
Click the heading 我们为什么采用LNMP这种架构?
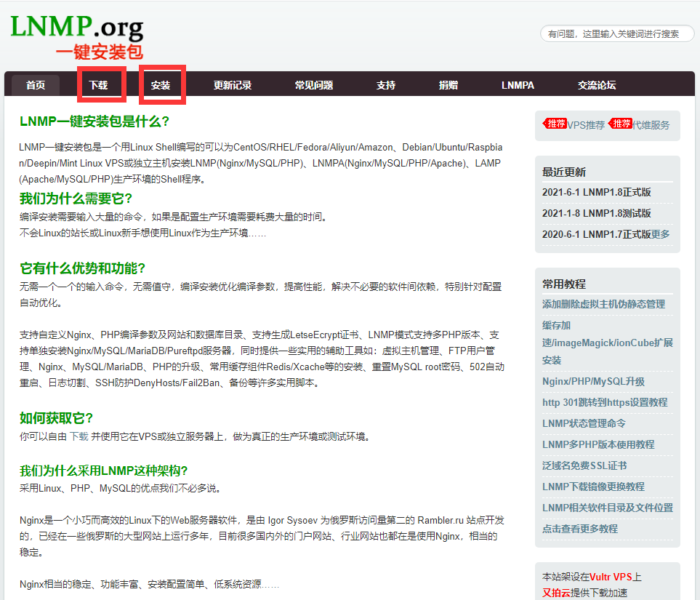pyautogui.click(x=103, y=471)
